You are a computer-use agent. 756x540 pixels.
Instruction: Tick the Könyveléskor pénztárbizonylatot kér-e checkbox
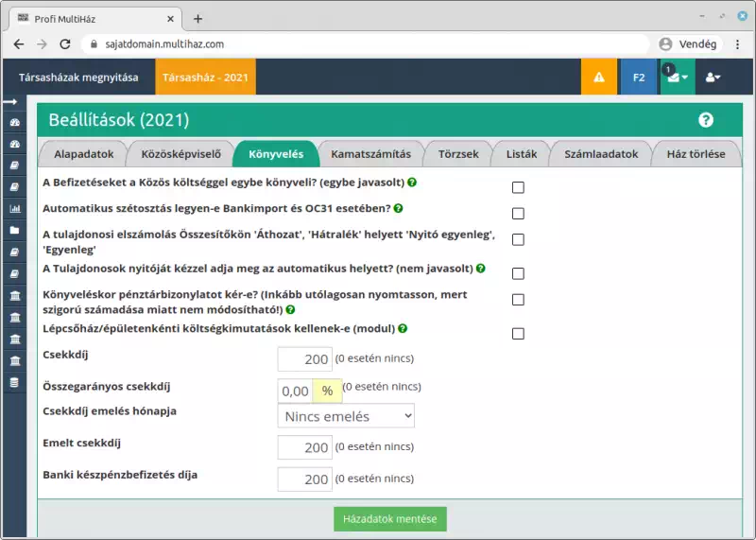tap(518, 300)
